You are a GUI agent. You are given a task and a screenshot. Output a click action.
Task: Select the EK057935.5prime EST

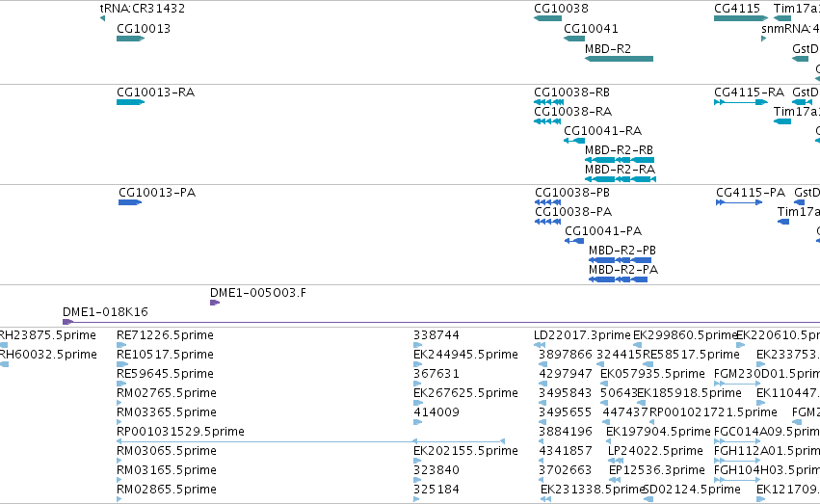pos(605,384)
